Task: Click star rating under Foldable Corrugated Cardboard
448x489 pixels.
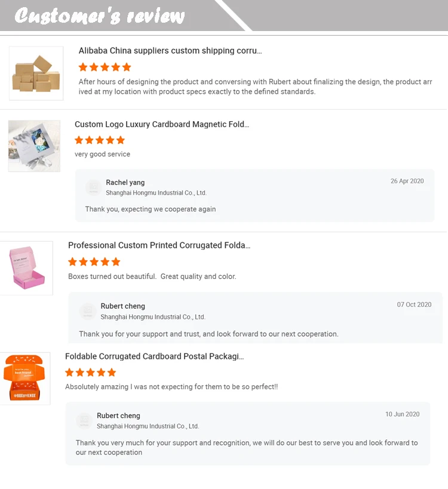Action: (x=90, y=372)
